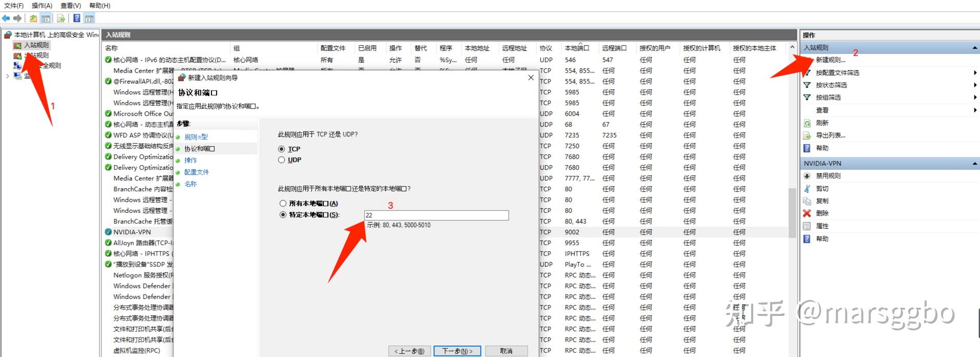Viewport: 980px width, 357px height.
Task: Click 新建规则... in the actions pane
Action: [x=831, y=60]
